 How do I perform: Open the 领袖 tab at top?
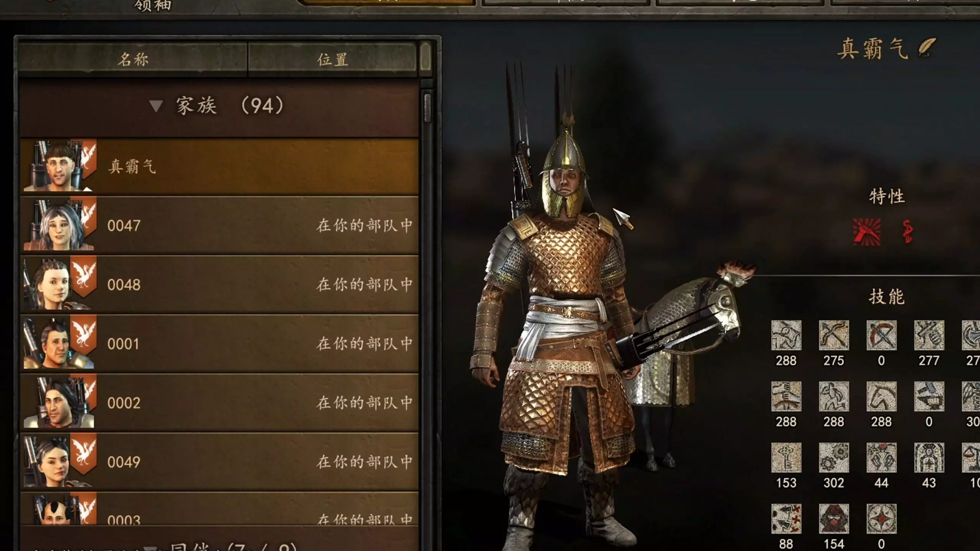[x=153, y=6]
